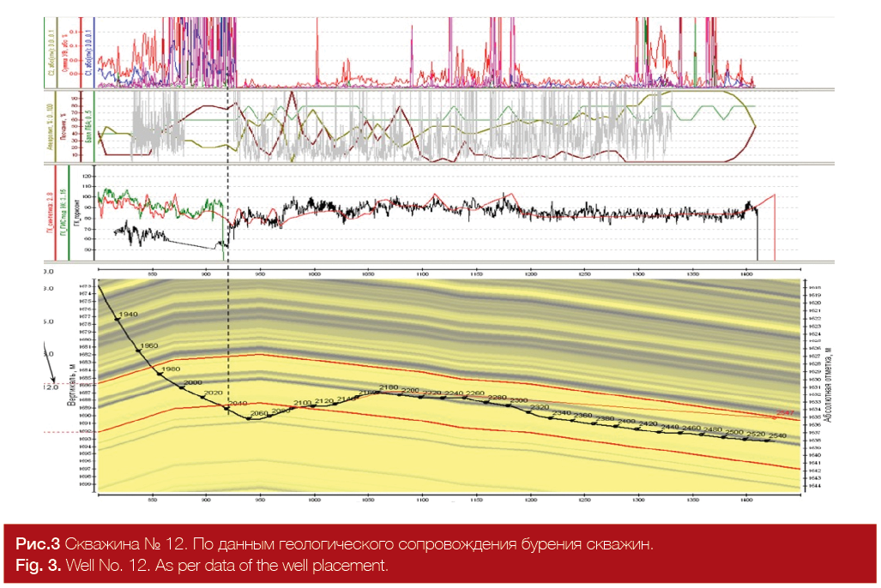Select the 2380 depth label
This screenshot has height=588, width=881.
pos(605,419)
